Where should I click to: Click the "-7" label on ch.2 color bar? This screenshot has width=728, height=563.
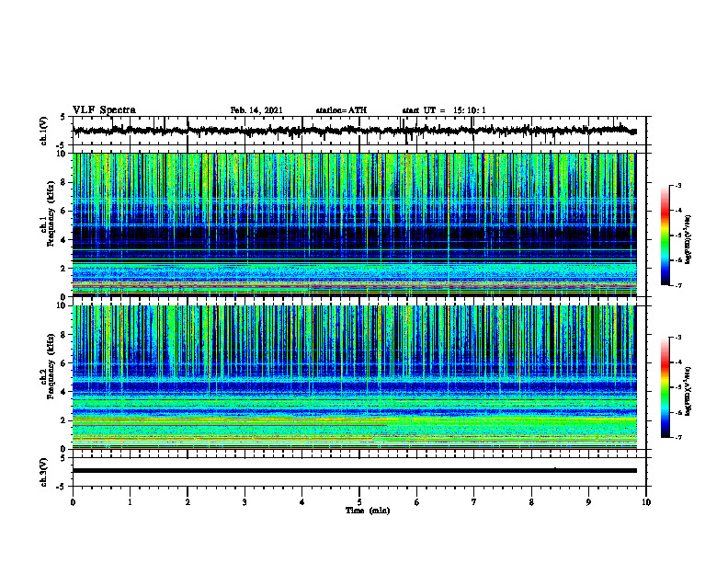(677, 437)
